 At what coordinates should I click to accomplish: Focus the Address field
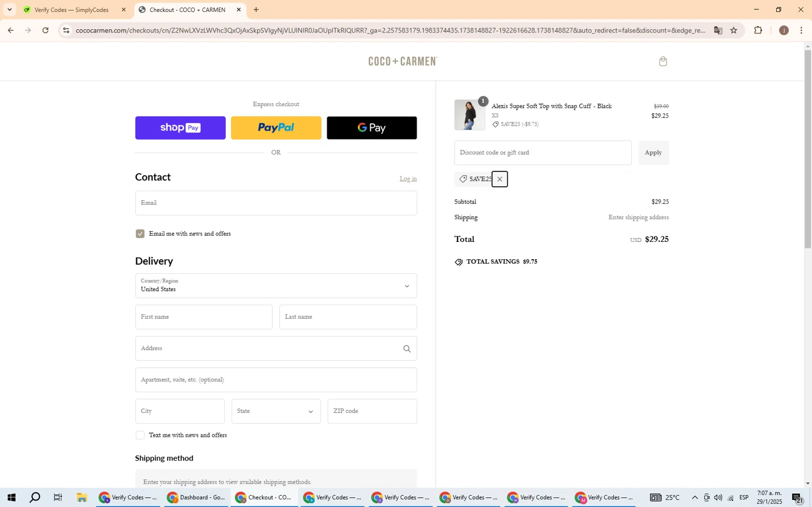pyautogui.click(x=276, y=348)
